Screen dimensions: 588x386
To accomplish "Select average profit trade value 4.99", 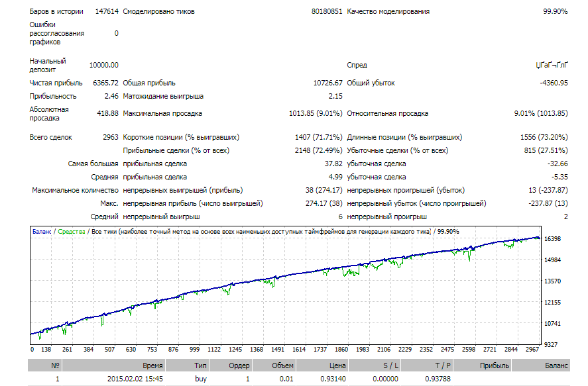I will 335,177.
